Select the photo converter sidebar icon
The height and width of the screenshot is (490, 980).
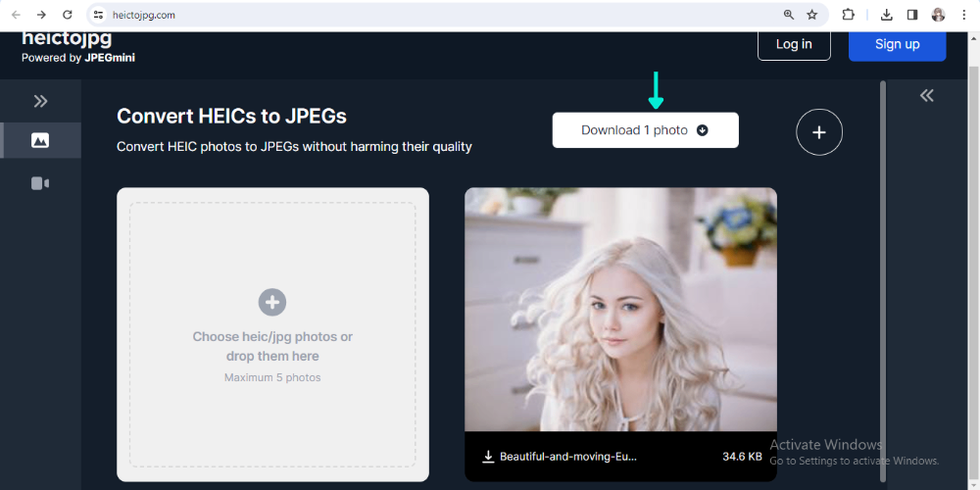[40, 140]
